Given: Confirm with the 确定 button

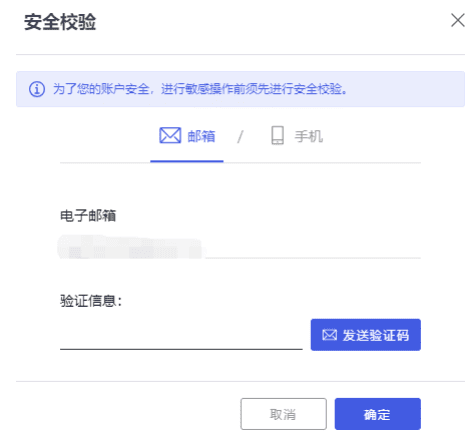Looking at the screenshot, I should pos(378,414).
